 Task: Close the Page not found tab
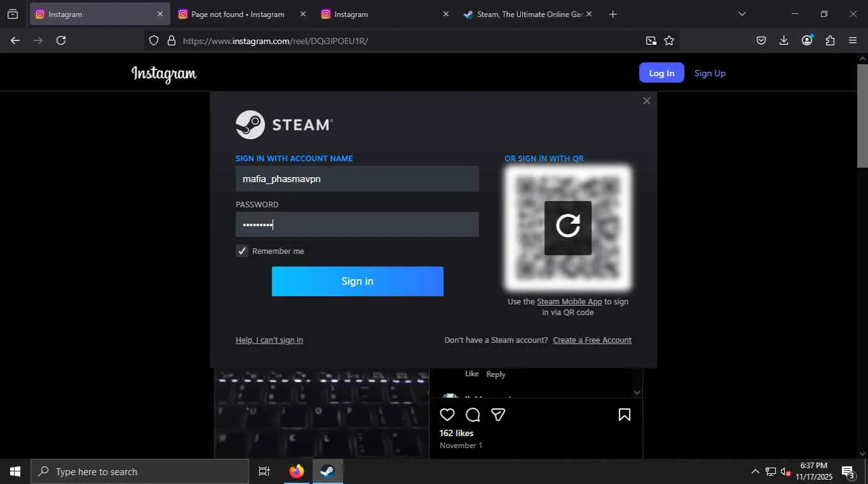[x=303, y=14]
